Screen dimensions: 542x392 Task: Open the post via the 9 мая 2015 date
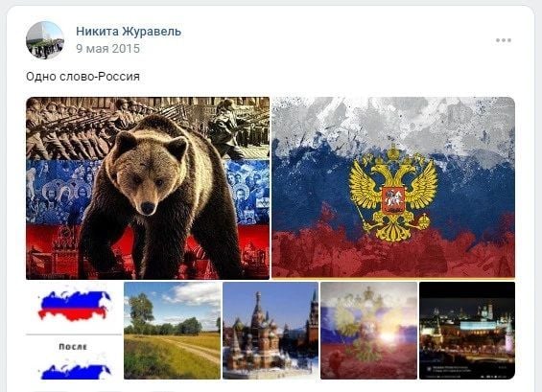point(107,49)
